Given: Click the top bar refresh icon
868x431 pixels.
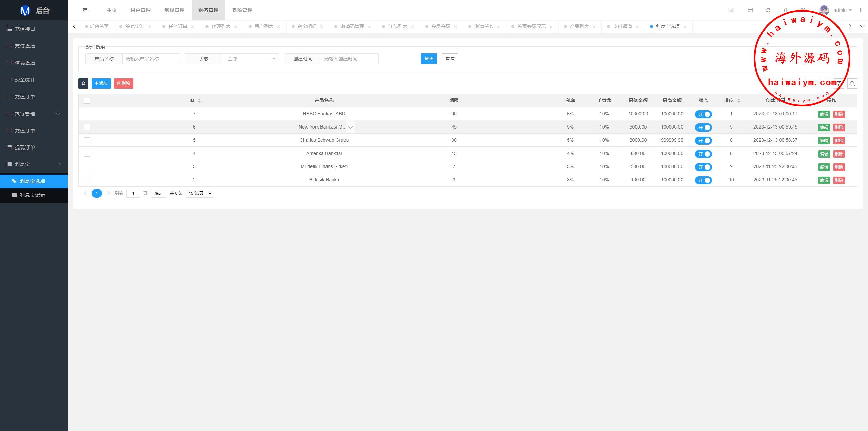Looking at the screenshot, I should 768,10.
